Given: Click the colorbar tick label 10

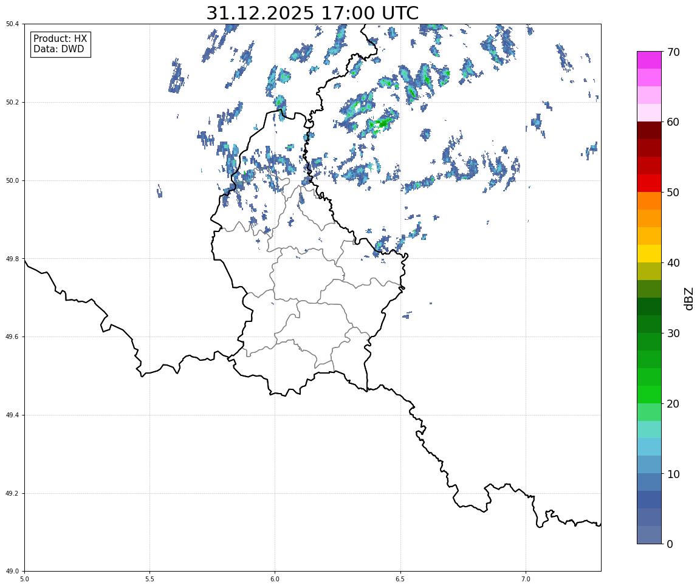Looking at the screenshot, I should [x=673, y=474].
